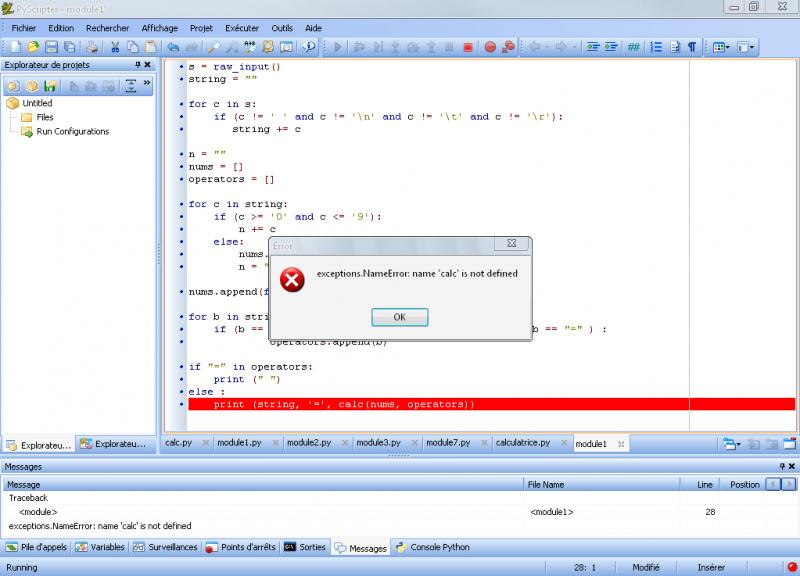Open the Outils menu

282,28
